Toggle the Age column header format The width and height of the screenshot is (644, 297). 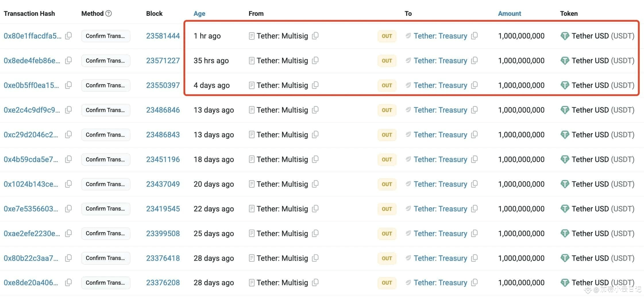click(199, 14)
